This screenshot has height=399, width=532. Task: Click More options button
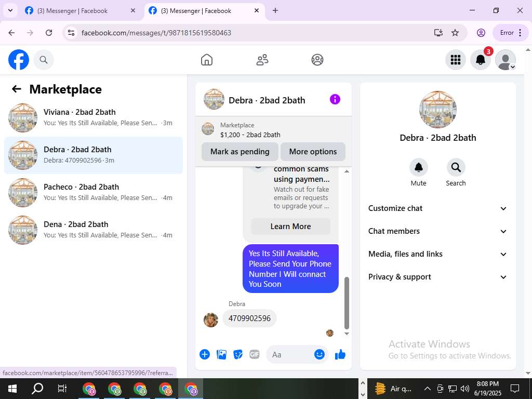[x=313, y=152]
